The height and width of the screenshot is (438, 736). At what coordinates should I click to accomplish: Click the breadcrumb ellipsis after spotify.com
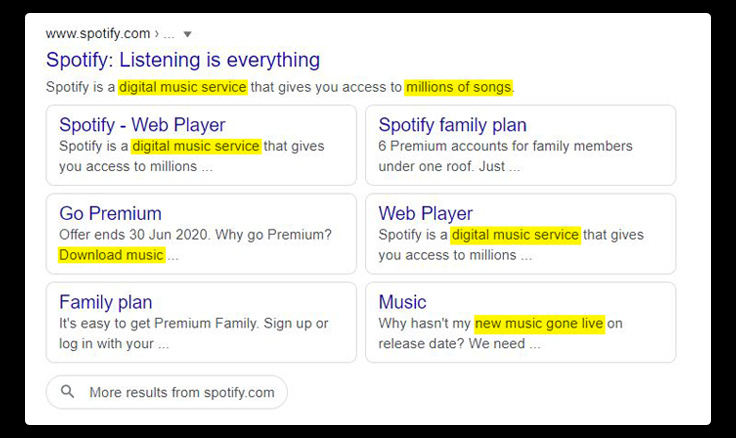(168, 34)
